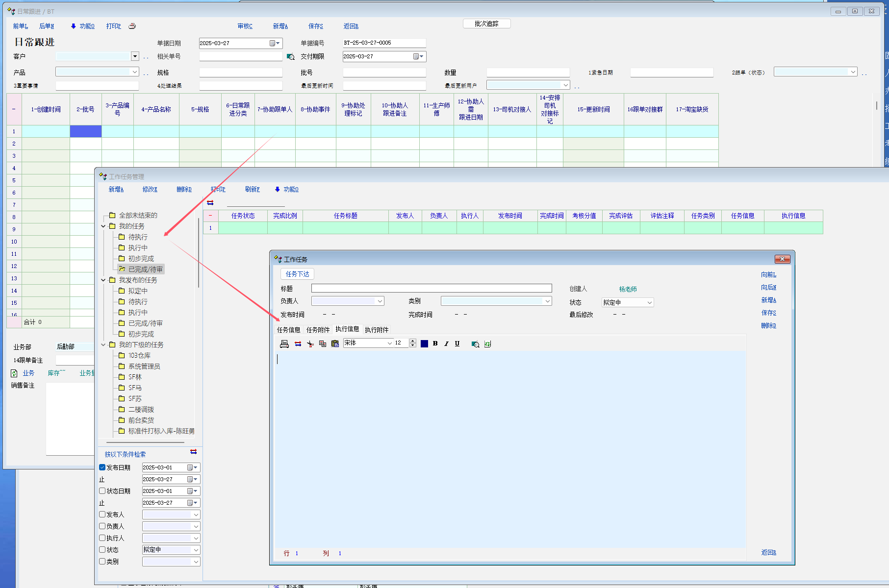Expand the 状态 dropdown showing 拟定中 in task dialog
Image resolution: width=889 pixels, height=588 pixels.
tap(649, 303)
